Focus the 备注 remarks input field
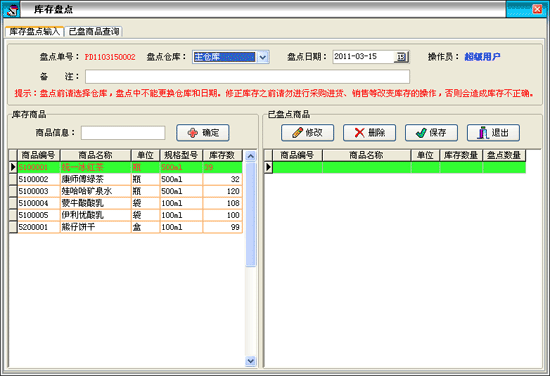The image size is (550, 376). 247,76
